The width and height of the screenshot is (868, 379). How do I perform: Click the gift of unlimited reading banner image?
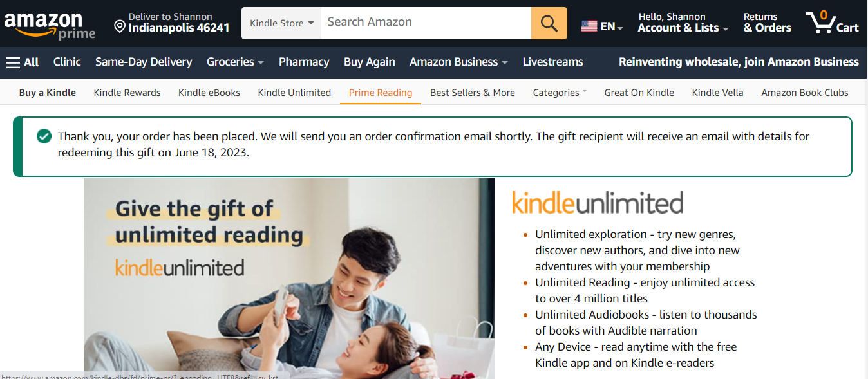click(289, 279)
